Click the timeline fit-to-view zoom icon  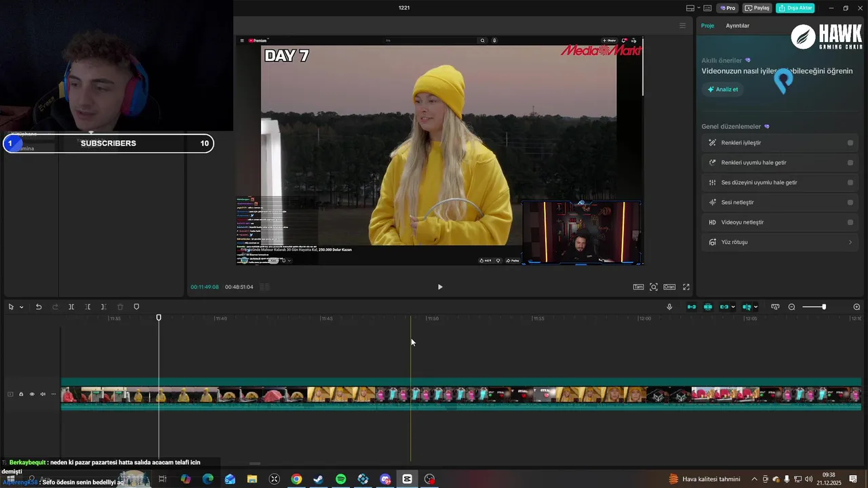(x=775, y=307)
